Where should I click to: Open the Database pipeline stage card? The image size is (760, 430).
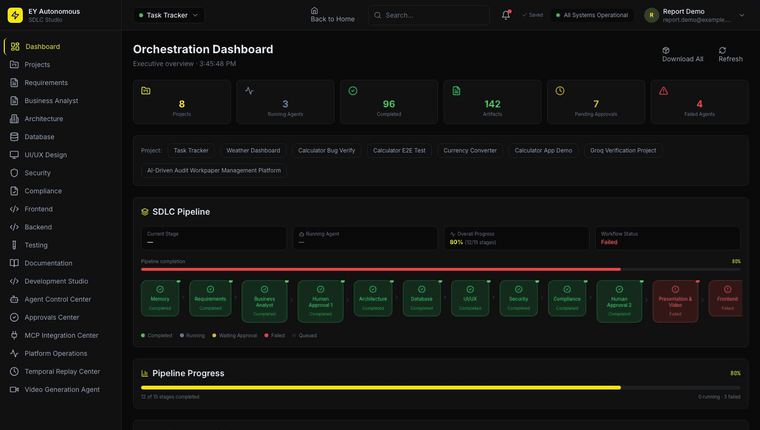(422, 298)
